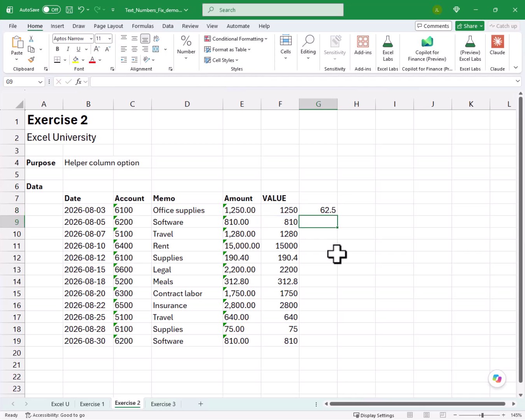This screenshot has width=525, height=420.
Task: Click the Format Painter brush icon
Action: tap(31, 59)
